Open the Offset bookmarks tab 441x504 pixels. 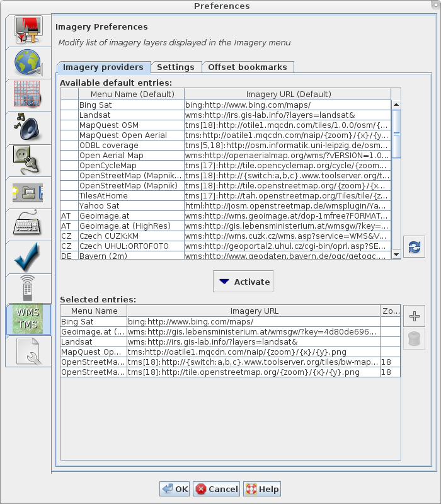[247, 67]
